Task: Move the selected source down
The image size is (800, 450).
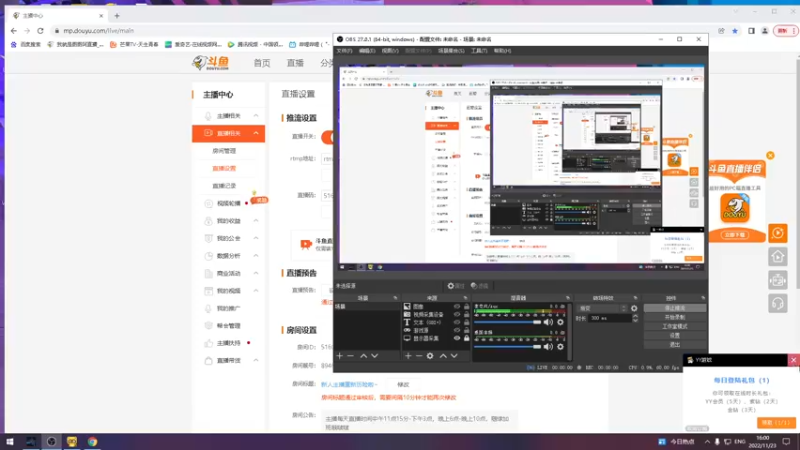Action: [454, 356]
